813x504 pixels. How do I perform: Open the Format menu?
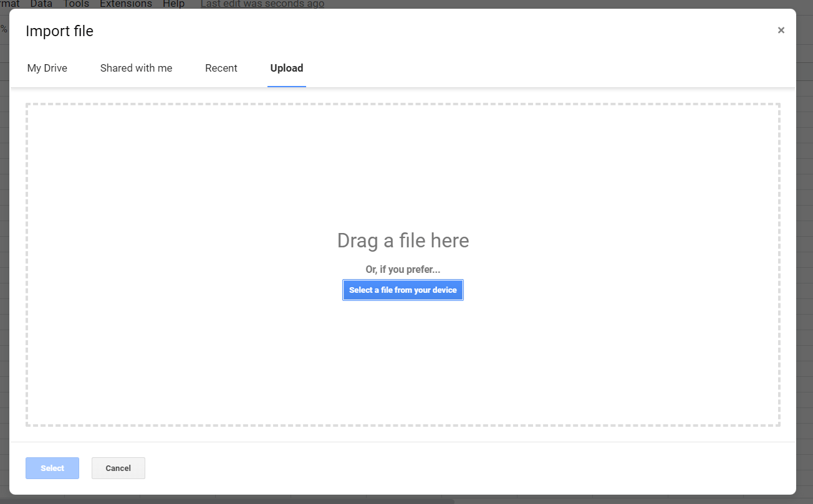click(x=8, y=4)
